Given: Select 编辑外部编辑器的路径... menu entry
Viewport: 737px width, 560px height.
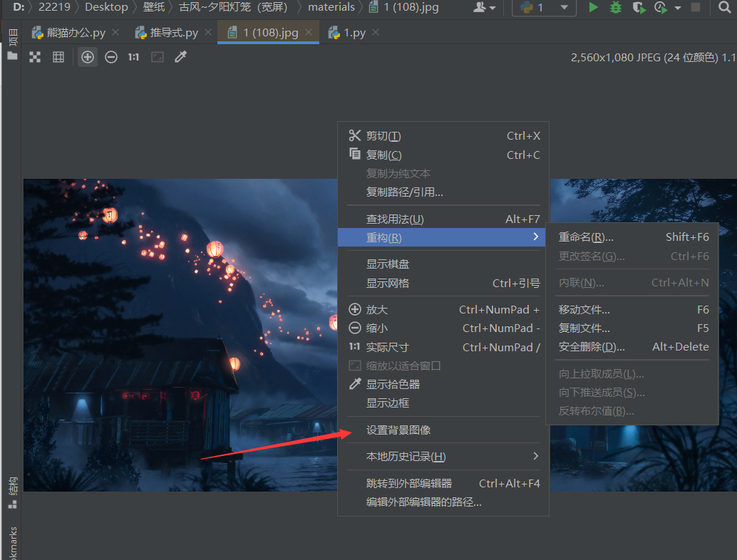Looking at the screenshot, I should click(x=443, y=502).
